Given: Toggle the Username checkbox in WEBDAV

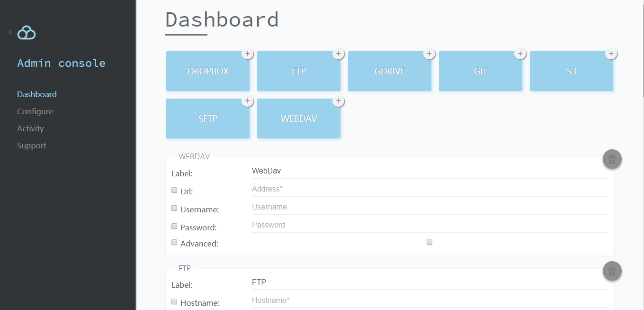Looking at the screenshot, I should coord(174,208).
